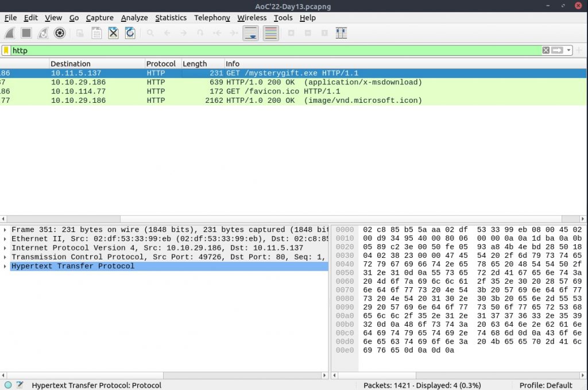Close the current capture file
588x390 pixels.
113,33
